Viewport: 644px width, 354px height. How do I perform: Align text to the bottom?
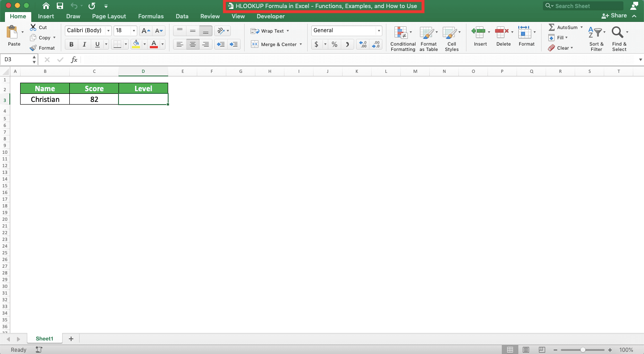[206, 31]
